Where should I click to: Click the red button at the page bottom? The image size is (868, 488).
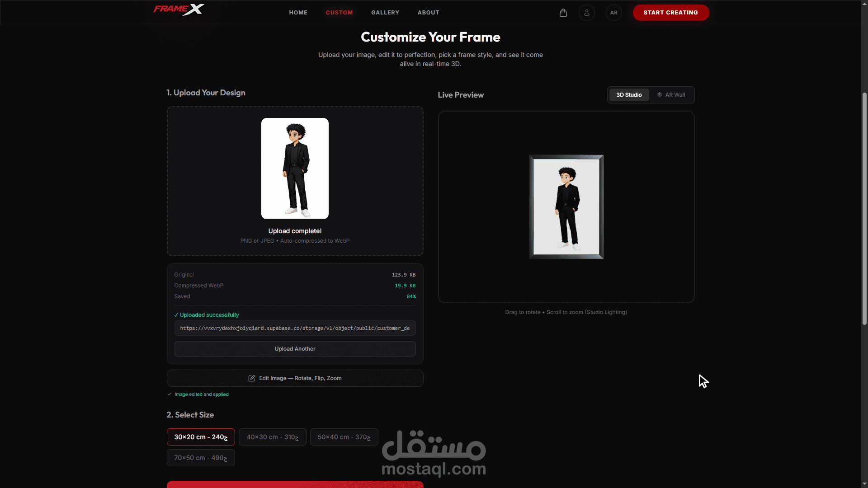[x=295, y=484]
